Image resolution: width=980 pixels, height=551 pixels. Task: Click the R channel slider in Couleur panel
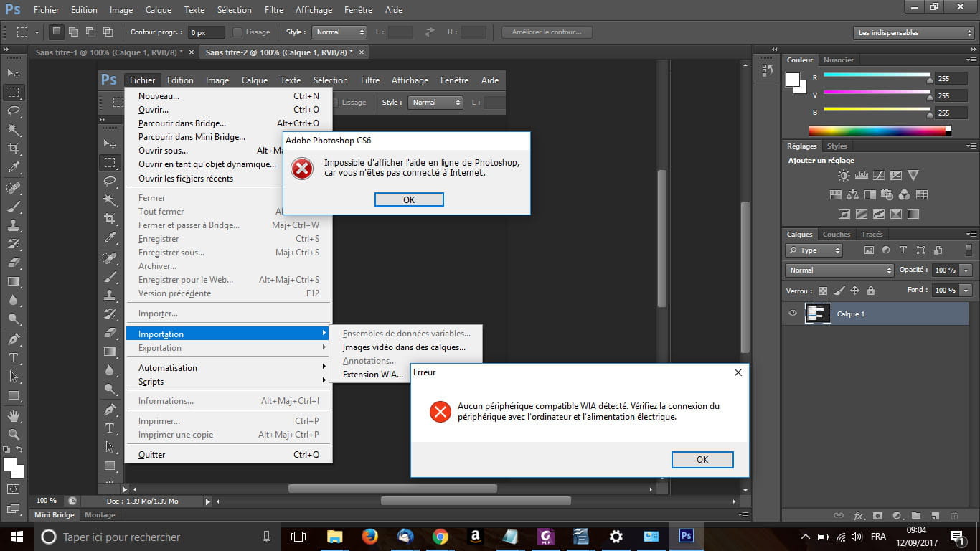(x=877, y=75)
